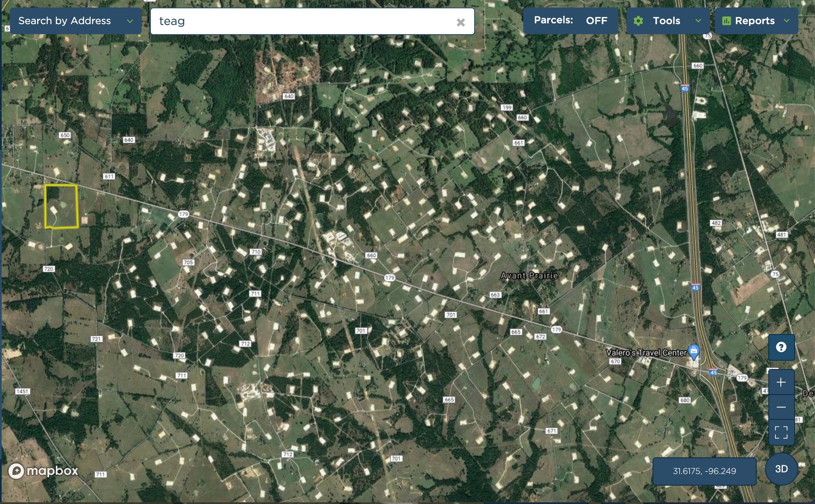Switch the map to 3D view
This screenshot has height=504, width=815.
[x=781, y=469]
